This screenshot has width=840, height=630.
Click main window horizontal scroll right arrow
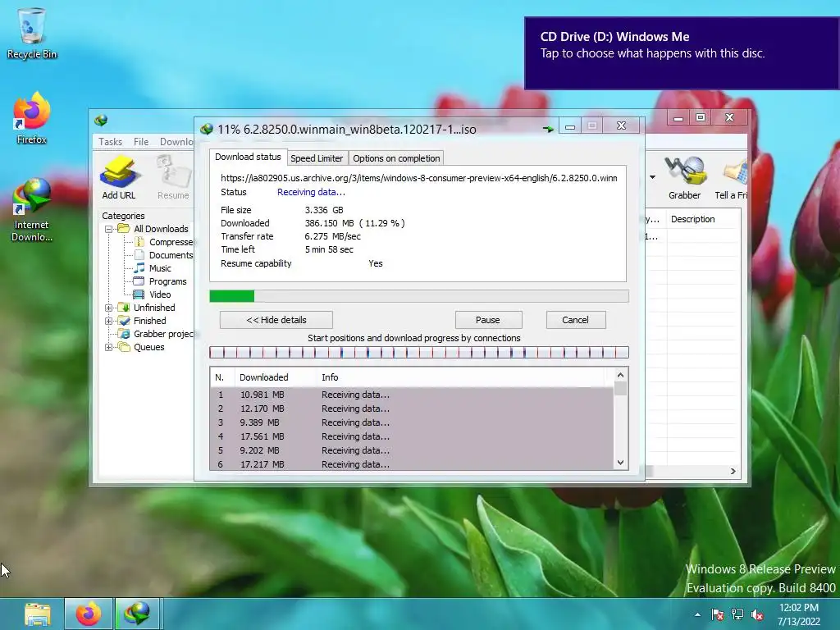733,472
